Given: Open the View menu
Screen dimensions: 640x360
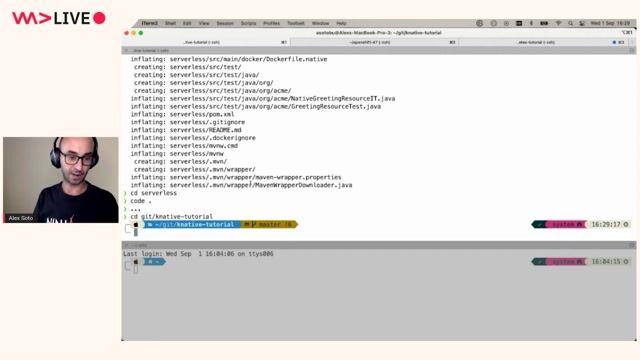Looking at the screenshot, I should click(204, 23).
